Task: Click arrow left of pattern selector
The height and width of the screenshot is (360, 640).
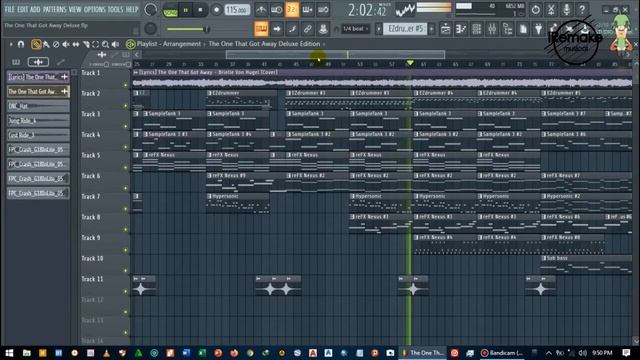Action: point(378,29)
